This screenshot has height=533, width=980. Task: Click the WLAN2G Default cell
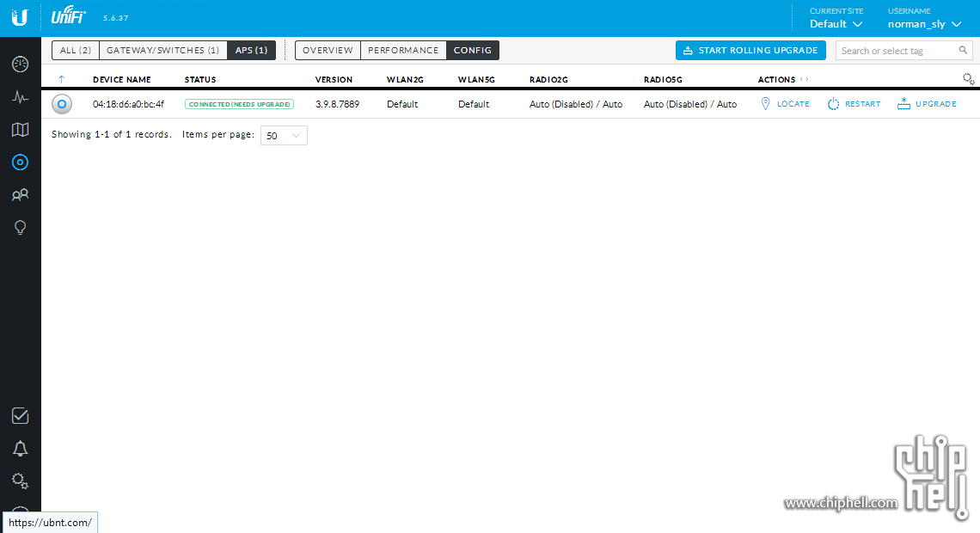click(401, 104)
